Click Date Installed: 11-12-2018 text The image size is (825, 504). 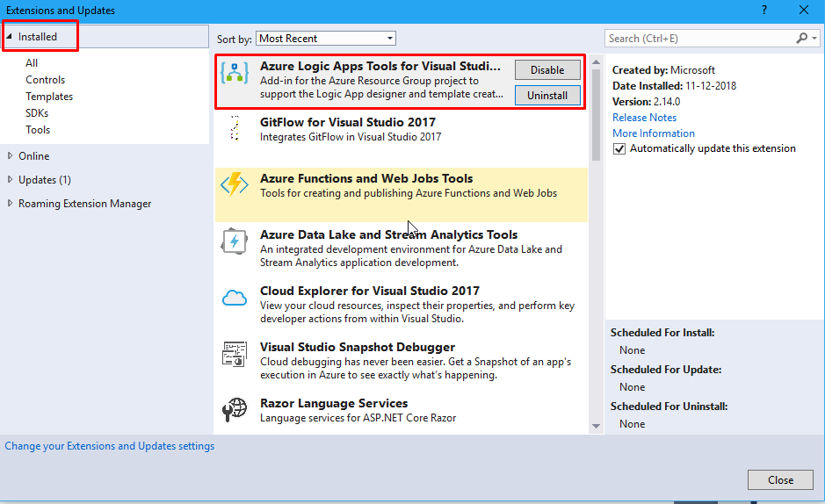coord(674,86)
